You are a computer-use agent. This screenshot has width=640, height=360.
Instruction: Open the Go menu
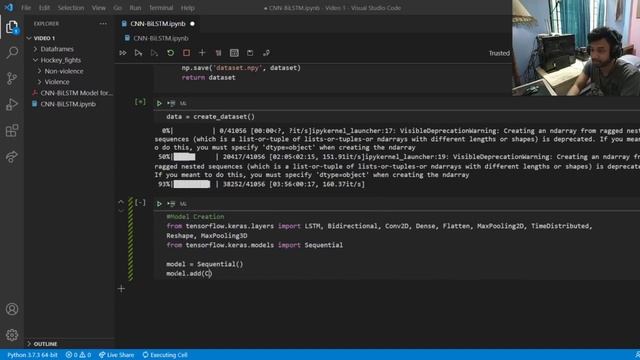click(118, 8)
